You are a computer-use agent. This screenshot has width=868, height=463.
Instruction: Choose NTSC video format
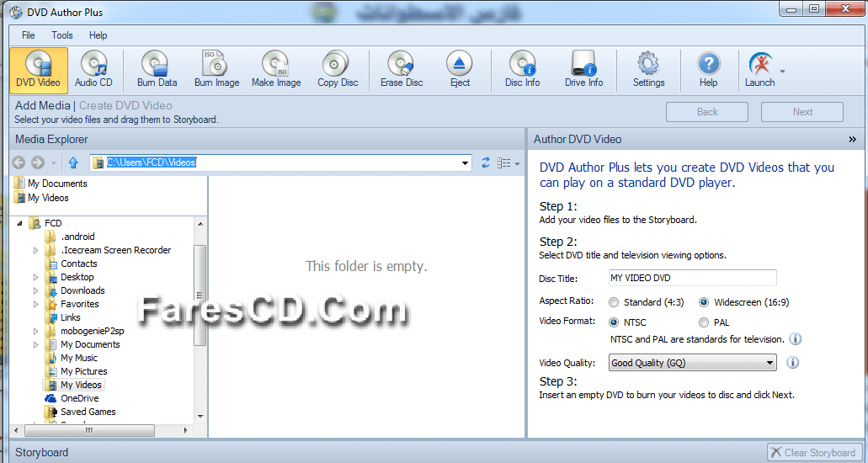point(614,322)
